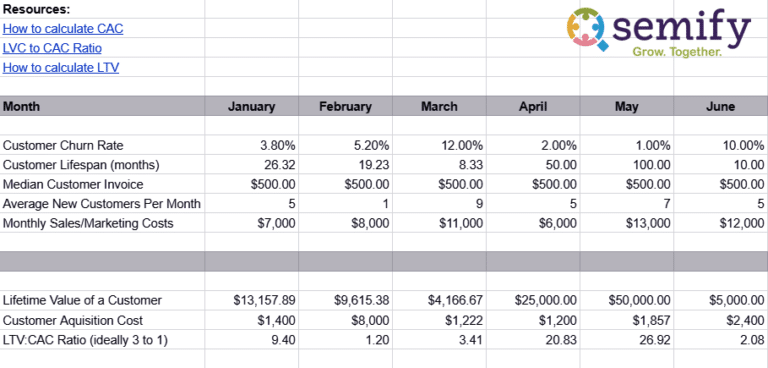The height and width of the screenshot is (368, 768).
Task: Select the June column header cell
Action: (x=720, y=106)
